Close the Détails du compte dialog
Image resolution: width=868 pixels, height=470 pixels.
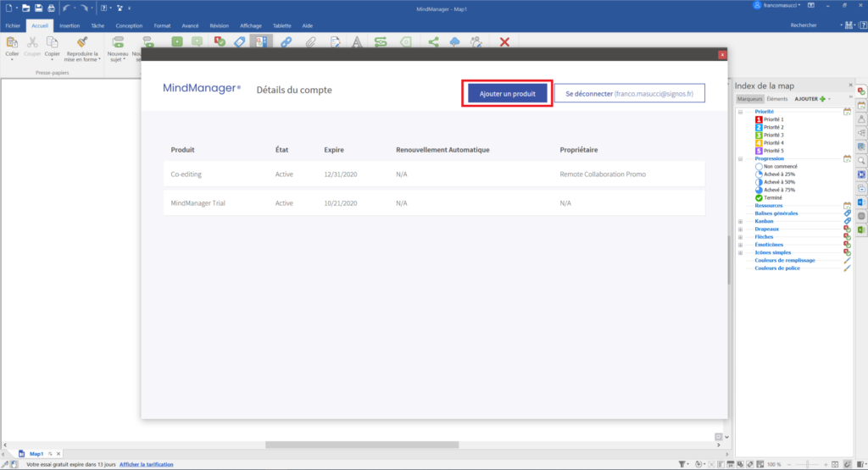tap(722, 55)
